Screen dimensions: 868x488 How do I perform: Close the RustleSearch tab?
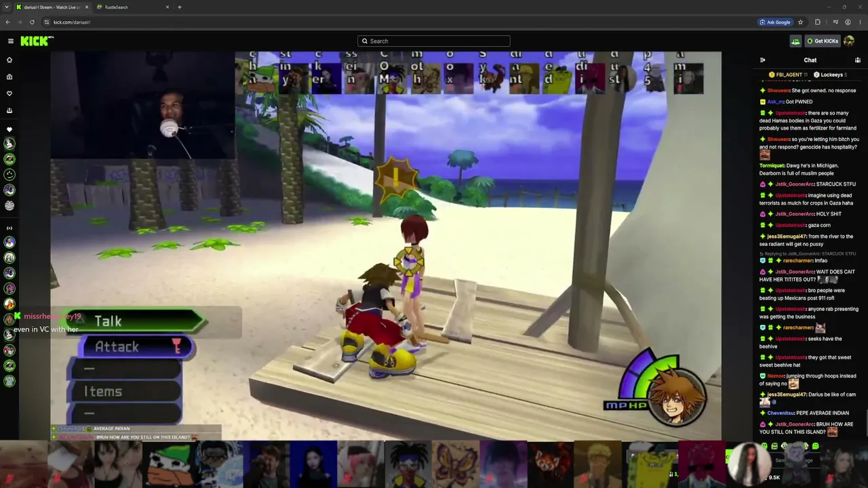[167, 7]
